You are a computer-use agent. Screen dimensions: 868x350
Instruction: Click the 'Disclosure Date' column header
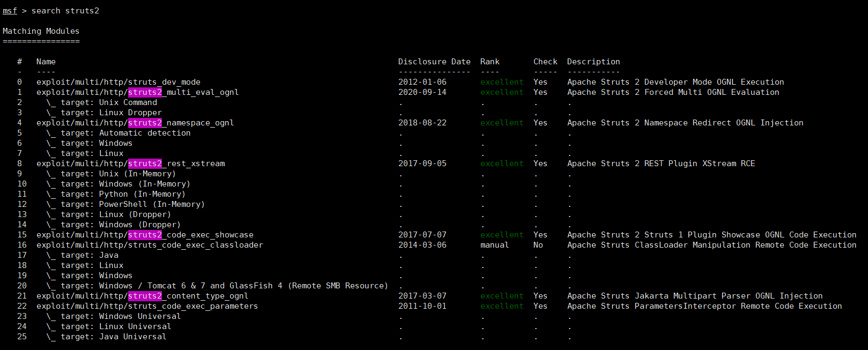434,62
